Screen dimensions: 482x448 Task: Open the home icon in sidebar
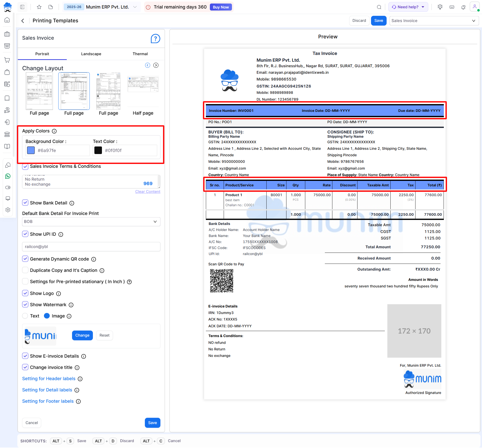coord(7,20)
